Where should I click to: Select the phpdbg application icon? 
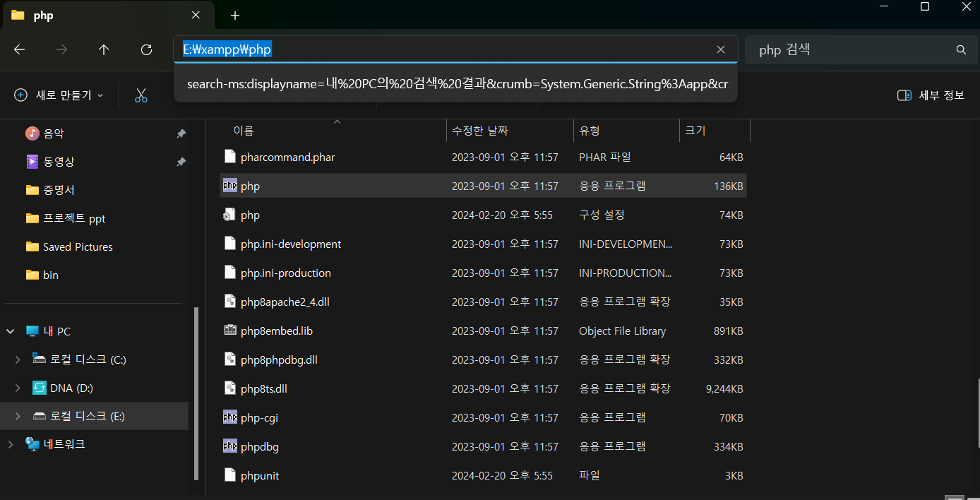(229, 446)
